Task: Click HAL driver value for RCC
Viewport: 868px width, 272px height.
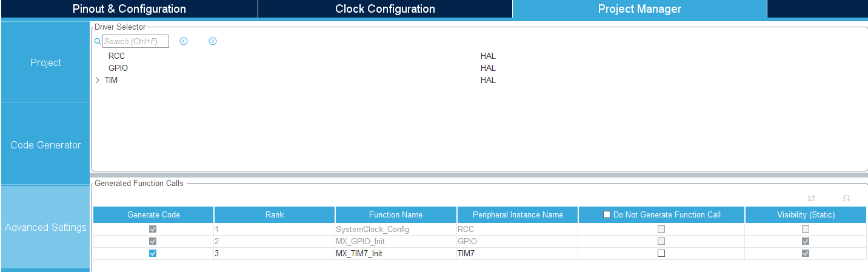Action: 488,56
